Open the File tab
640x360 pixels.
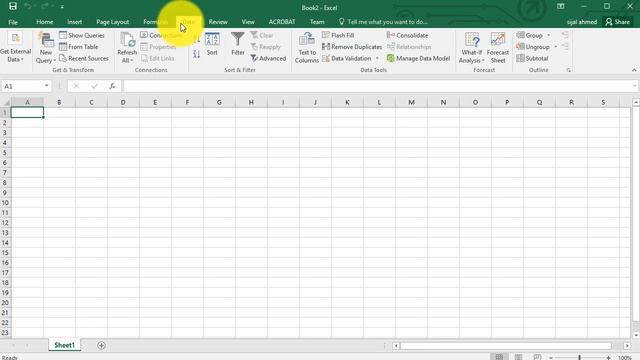point(13,22)
